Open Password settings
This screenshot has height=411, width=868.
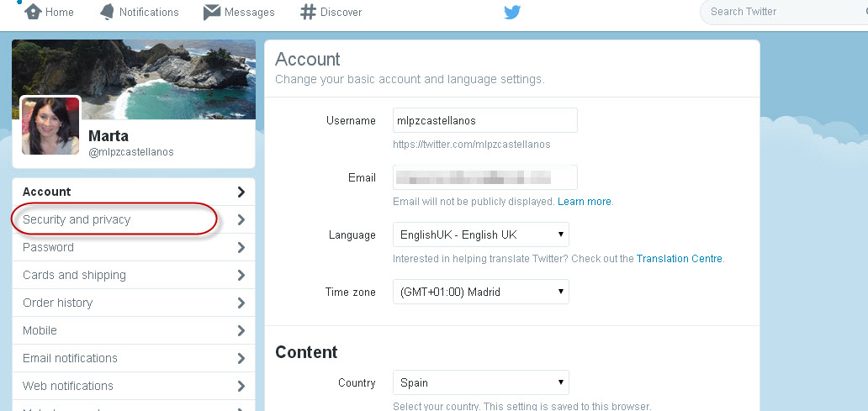point(134,247)
